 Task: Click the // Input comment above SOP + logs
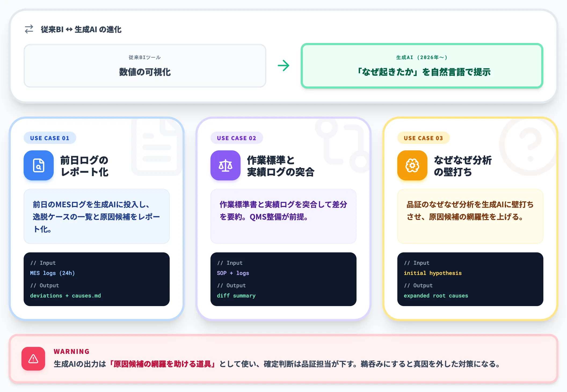(x=230, y=263)
